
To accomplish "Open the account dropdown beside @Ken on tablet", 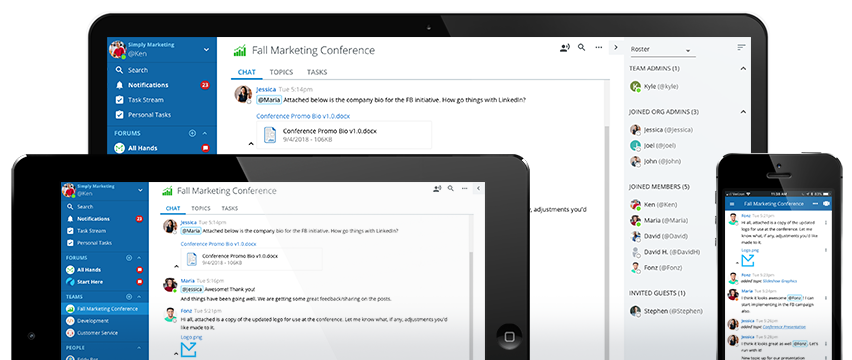I will pyautogui.click(x=140, y=190).
